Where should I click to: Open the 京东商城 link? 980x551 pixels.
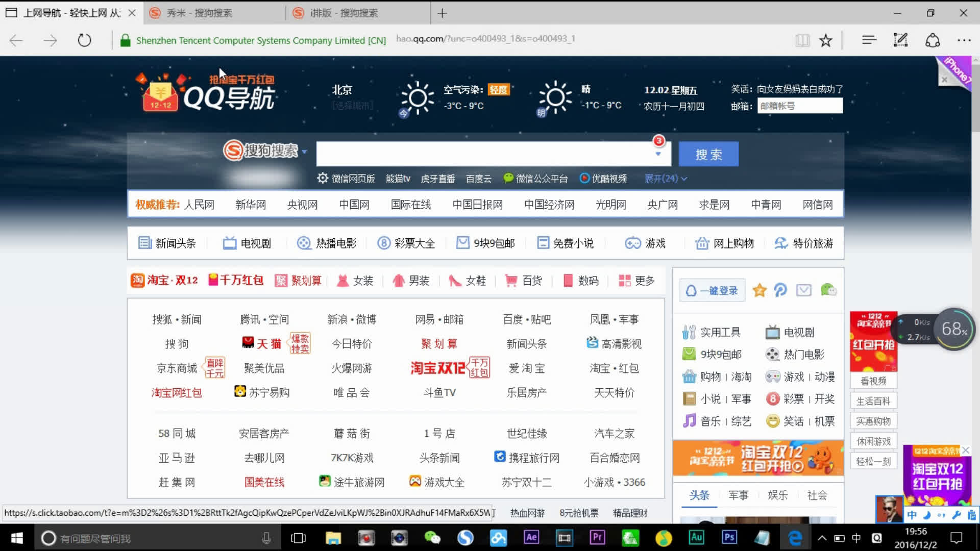pos(177,368)
